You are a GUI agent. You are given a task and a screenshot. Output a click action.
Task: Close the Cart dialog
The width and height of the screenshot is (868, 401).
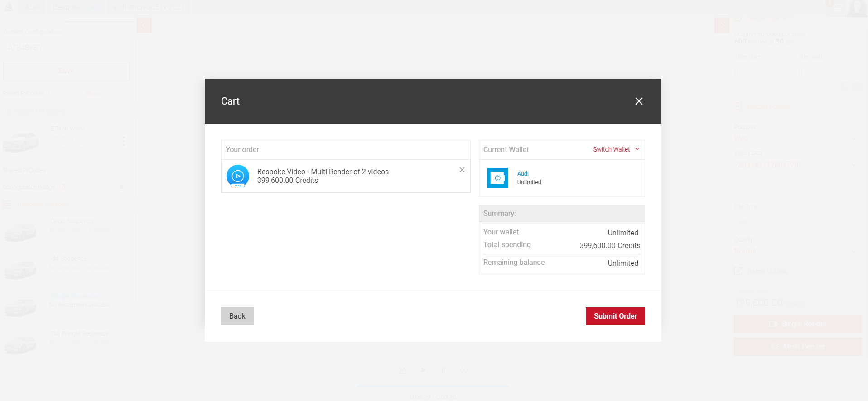[639, 101]
